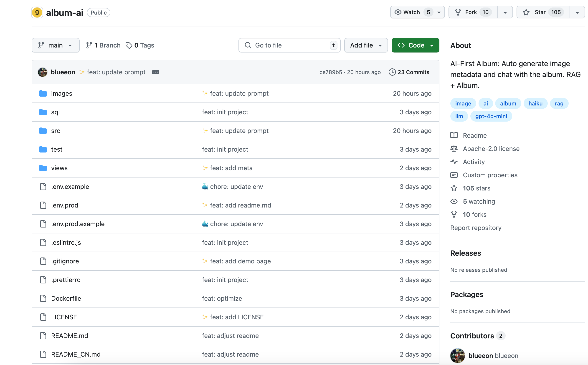Screen dimensions: 588x365
Task: Select the llm topic tag
Action: tap(459, 116)
